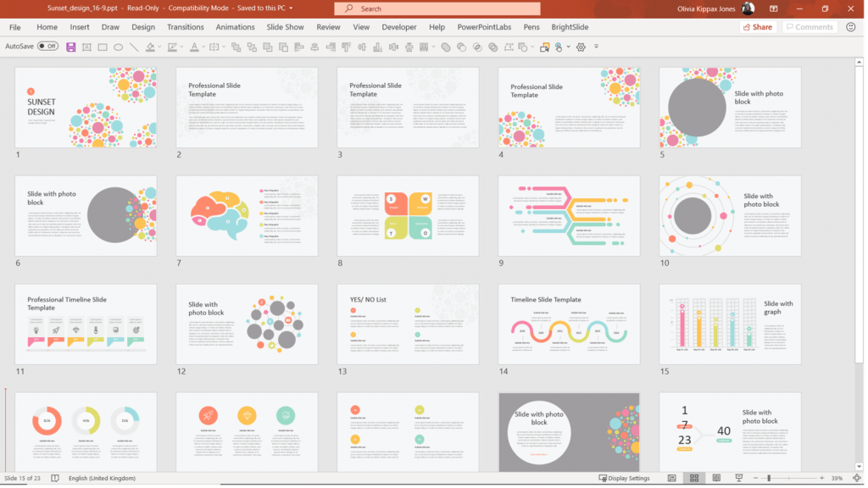868x488 pixels.
Task: Open Display Settings from the status bar
Action: (623, 477)
